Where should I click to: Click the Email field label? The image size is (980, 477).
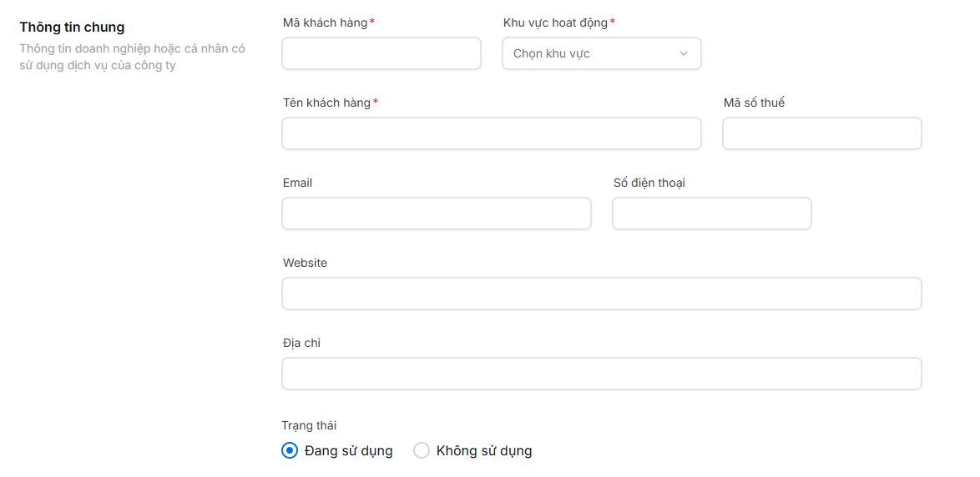297,183
